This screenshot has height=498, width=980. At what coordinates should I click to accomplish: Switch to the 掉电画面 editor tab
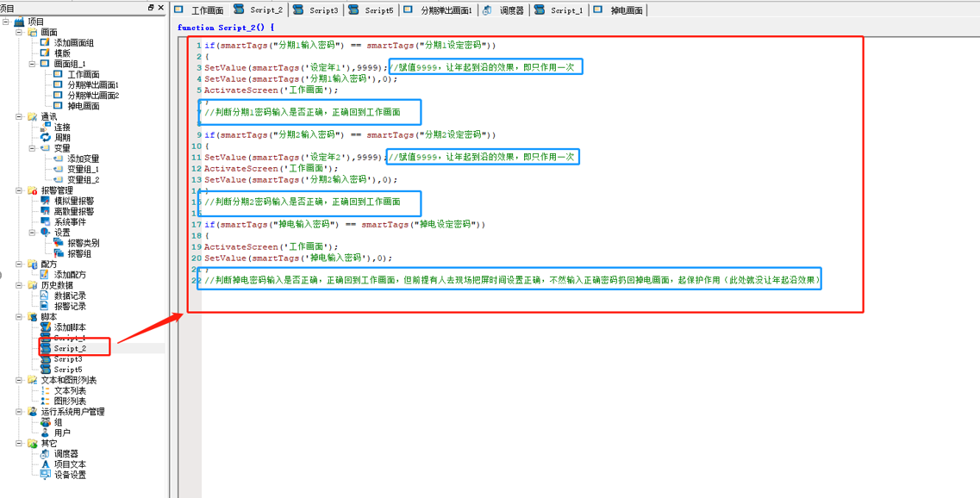[x=618, y=10]
